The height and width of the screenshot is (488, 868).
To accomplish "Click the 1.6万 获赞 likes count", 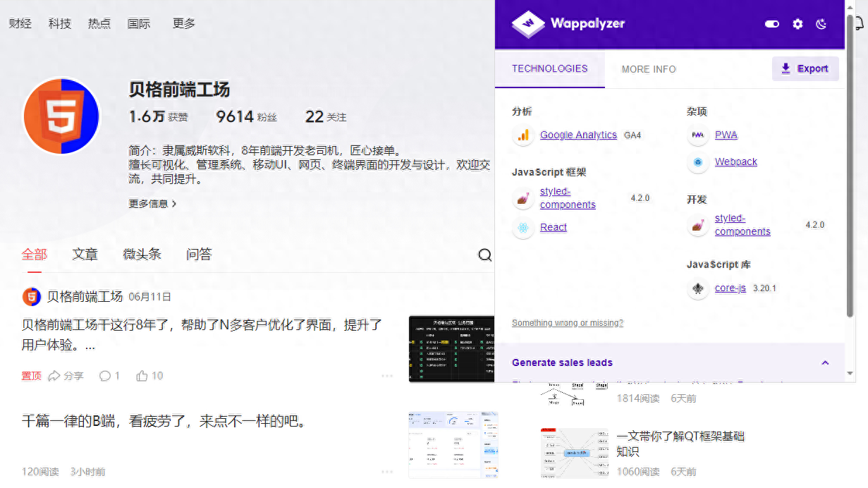I will 159,116.
